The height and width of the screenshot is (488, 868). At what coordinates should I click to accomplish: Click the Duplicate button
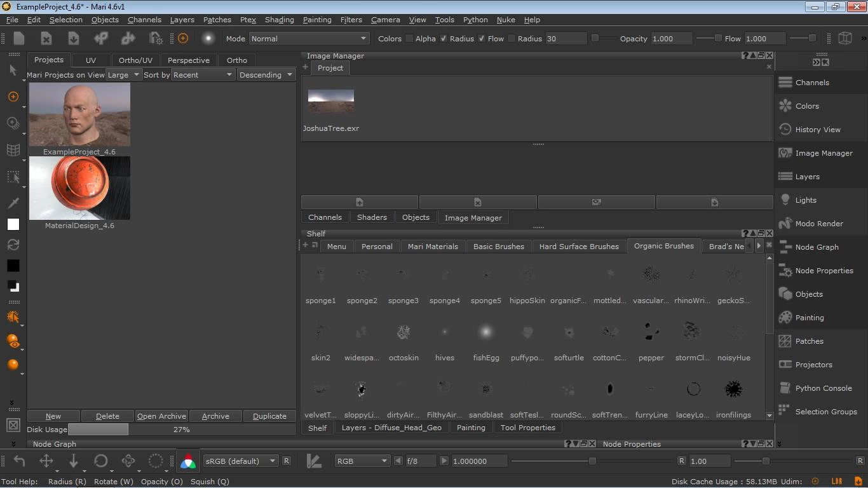click(x=269, y=416)
